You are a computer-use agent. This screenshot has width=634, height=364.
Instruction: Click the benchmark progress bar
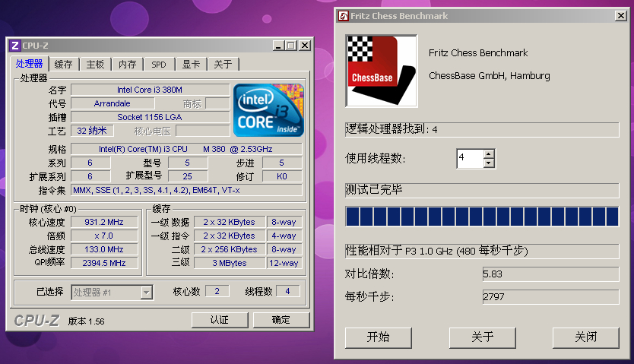pos(482,216)
